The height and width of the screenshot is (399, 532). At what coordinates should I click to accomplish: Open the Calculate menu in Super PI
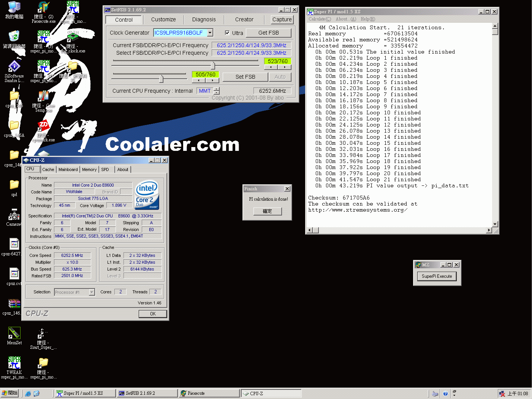click(320, 19)
